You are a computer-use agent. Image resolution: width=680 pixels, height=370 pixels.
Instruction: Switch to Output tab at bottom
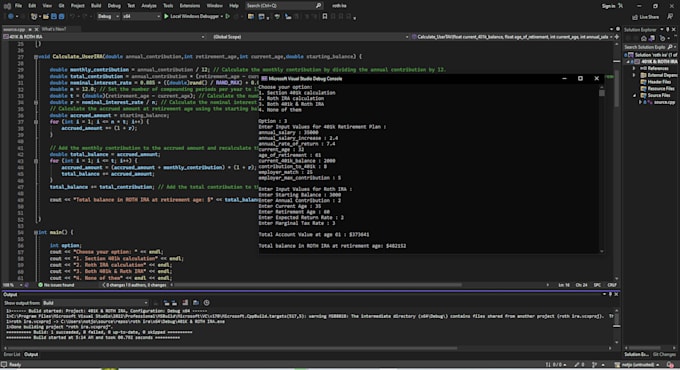coord(31,354)
